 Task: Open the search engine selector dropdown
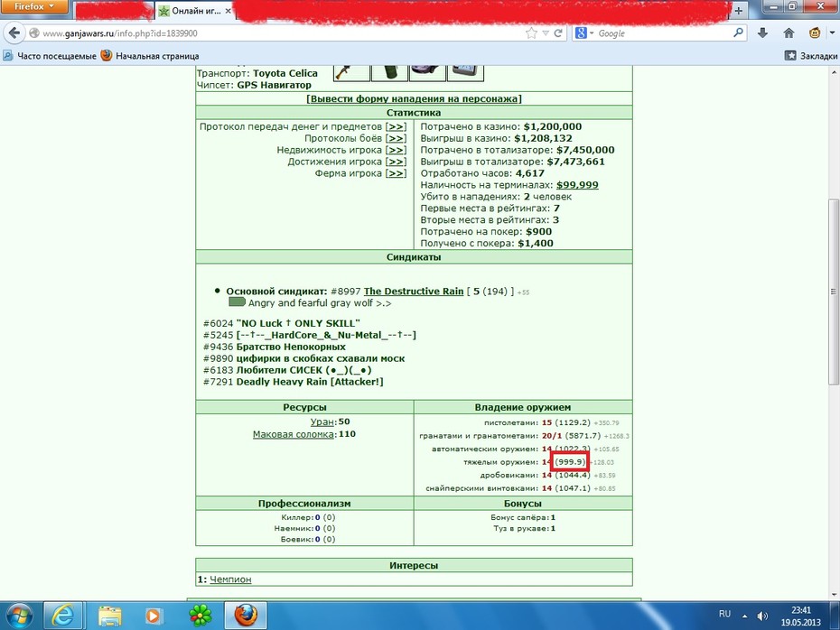pyautogui.click(x=585, y=33)
